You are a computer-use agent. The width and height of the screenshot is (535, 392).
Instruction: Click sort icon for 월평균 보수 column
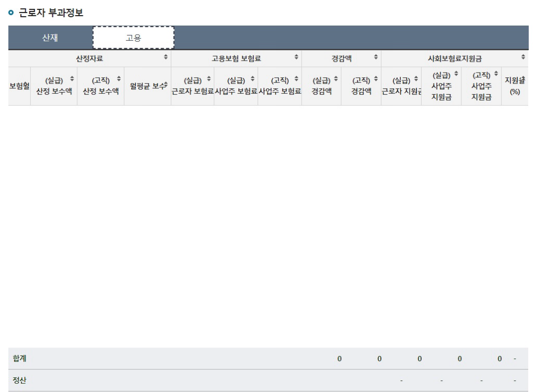166,85
